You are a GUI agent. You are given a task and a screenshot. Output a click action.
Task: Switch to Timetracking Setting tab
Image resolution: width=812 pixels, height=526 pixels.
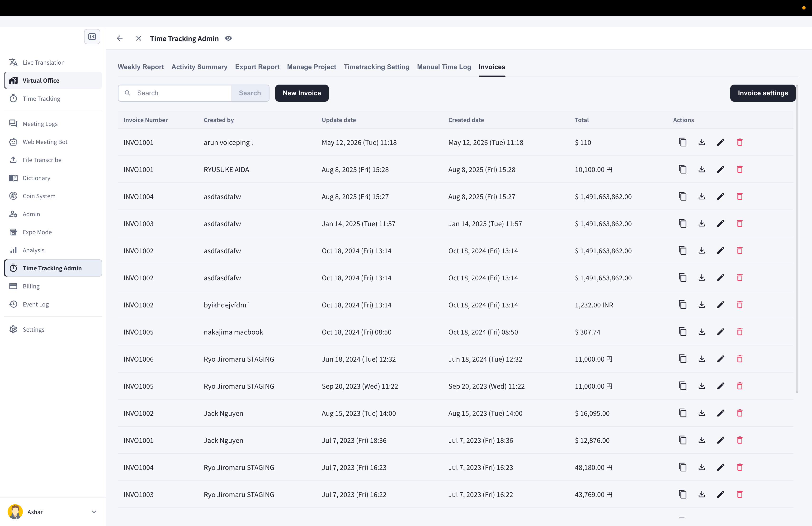(376, 67)
